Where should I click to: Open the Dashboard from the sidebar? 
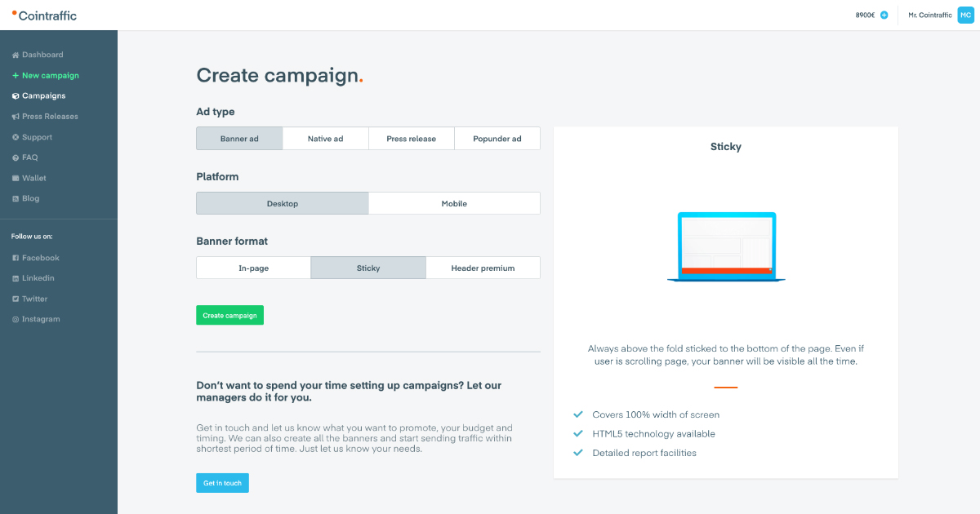tap(41, 55)
